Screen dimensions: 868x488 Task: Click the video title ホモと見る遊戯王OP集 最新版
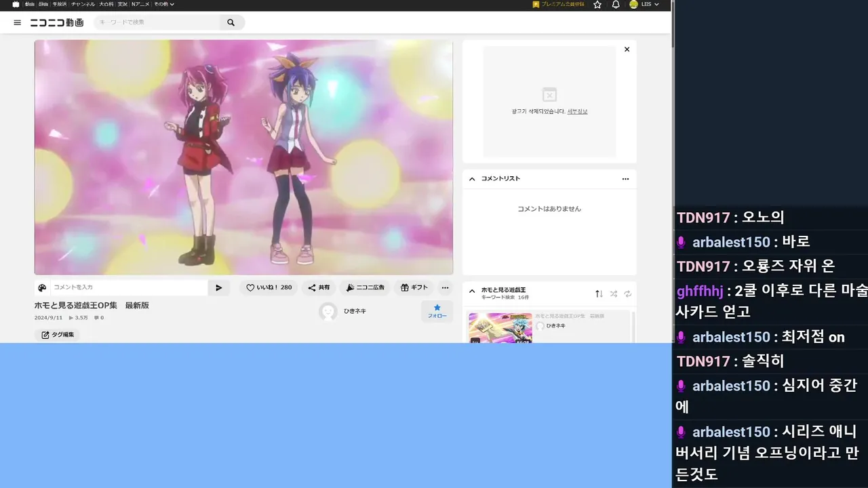(92, 306)
